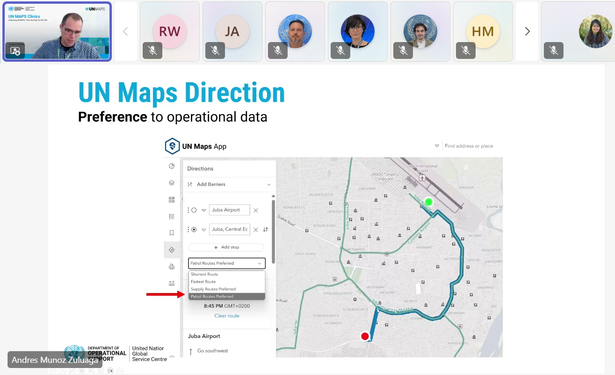Select the HM participant tile
The image size is (615, 375).
pyautogui.click(x=483, y=31)
